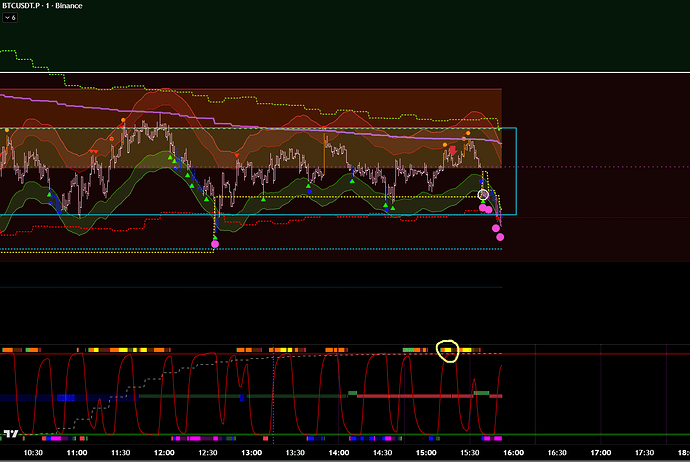Image resolution: width=690 pixels, height=462 pixels.
Task: Select the cyan rectangle's right edge
Action: [x=516, y=170]
